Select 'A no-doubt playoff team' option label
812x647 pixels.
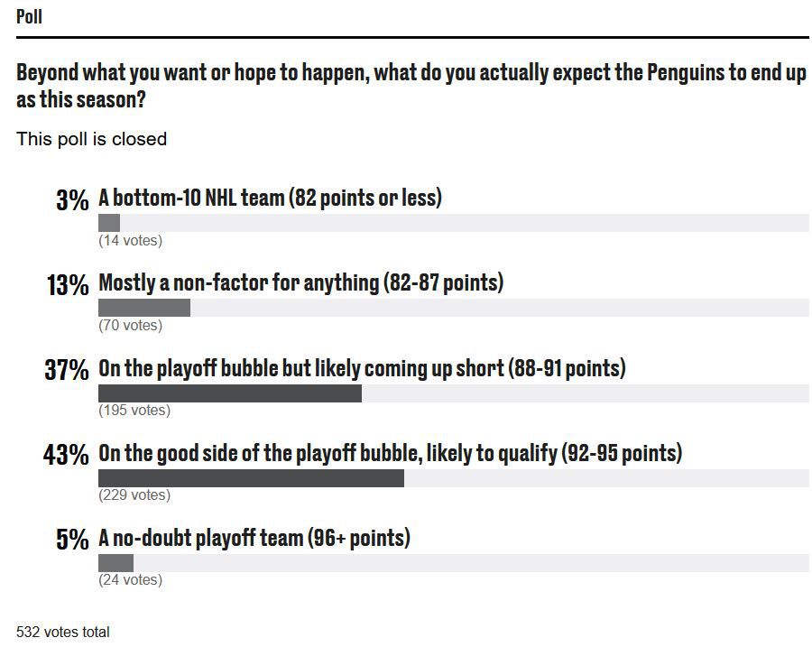tap(254, 538)
